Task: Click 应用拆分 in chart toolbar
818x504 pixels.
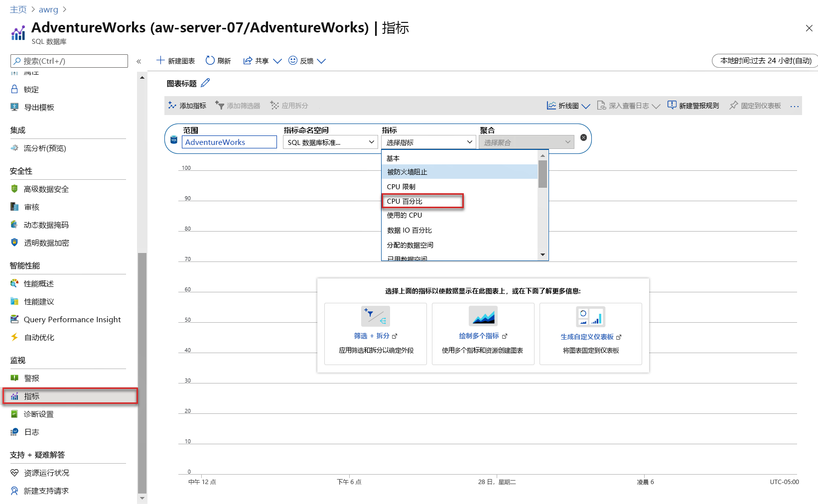Action: pos(289,106)
